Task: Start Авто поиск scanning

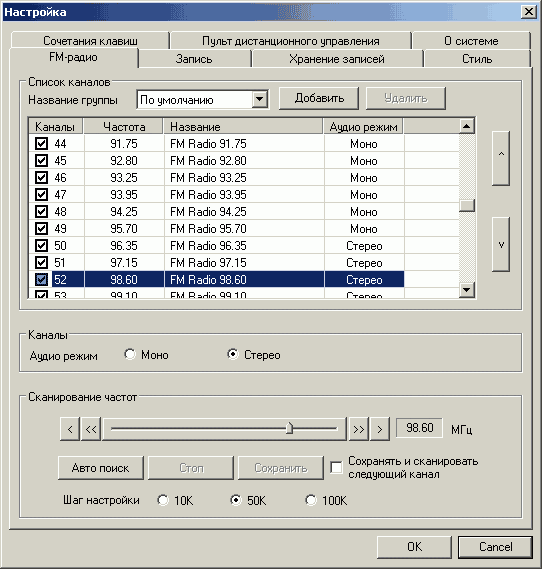Action: click(100, 468)
